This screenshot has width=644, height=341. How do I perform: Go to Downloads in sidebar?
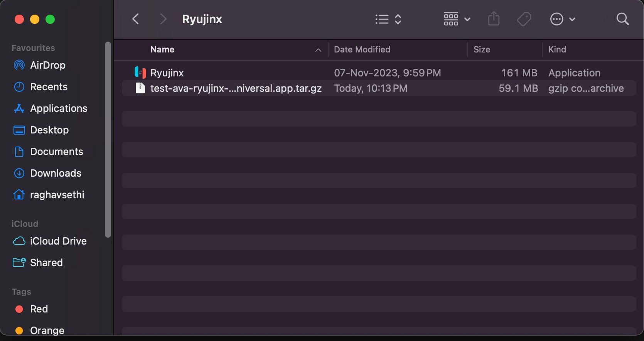click(x=56, y=173)
